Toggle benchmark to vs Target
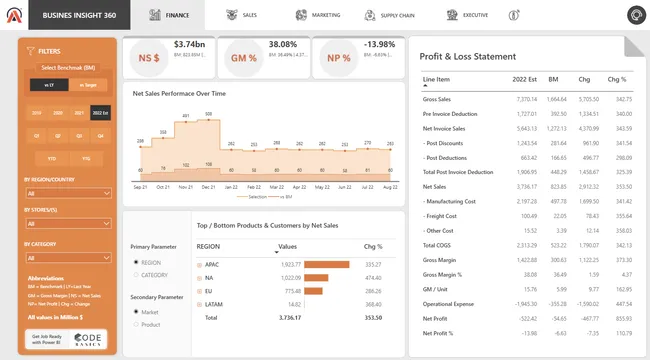 coord(88,85)
